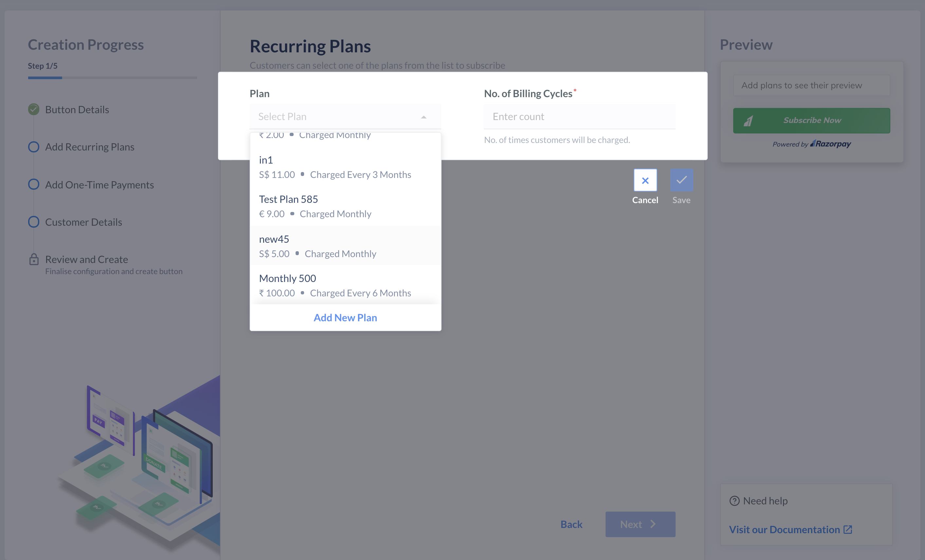Click the completed Button Details step
Screen dimensions: 925x560
tap(77, 109)
